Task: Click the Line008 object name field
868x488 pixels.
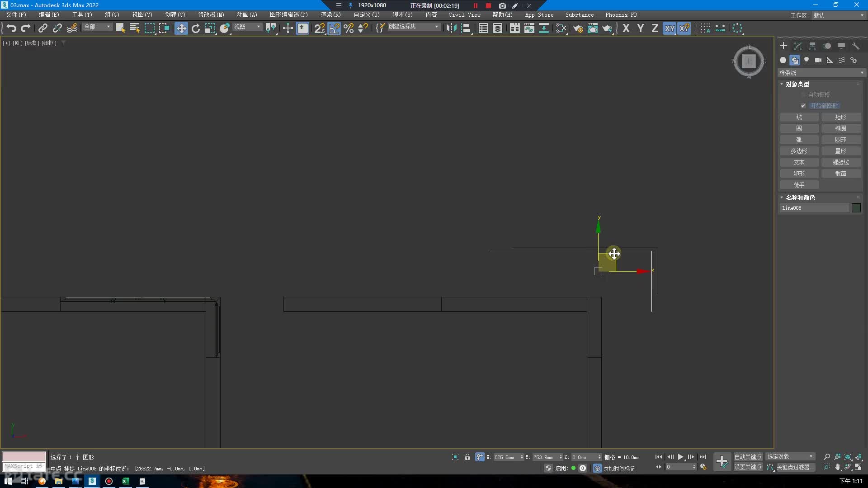Action: [814, 208]
